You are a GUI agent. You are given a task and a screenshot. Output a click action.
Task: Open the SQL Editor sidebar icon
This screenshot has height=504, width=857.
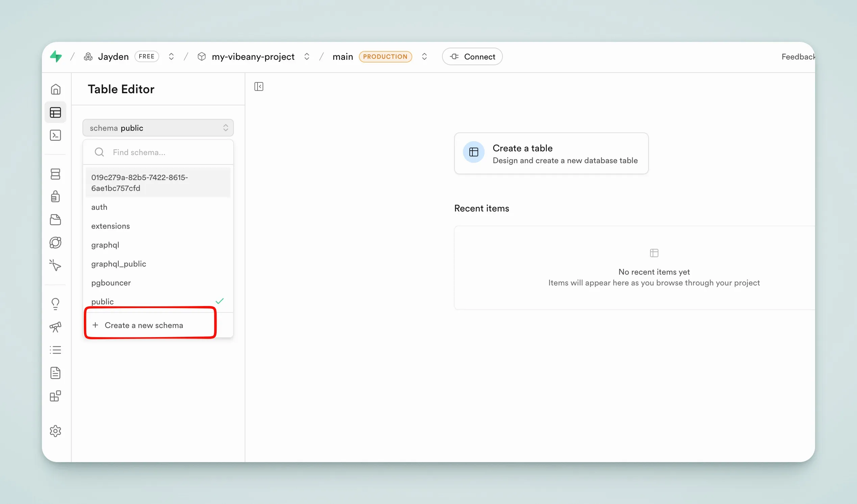(x=55, y=135)
